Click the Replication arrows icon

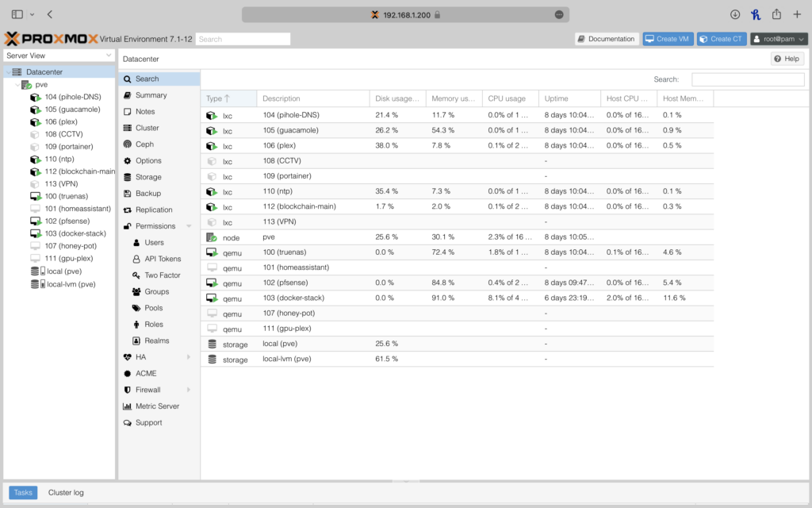pyautogui.click(x=128, y=210)
